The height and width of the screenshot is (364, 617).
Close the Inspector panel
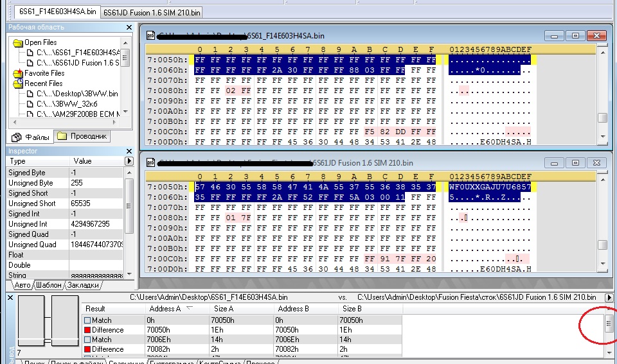[x=129, y=151]
